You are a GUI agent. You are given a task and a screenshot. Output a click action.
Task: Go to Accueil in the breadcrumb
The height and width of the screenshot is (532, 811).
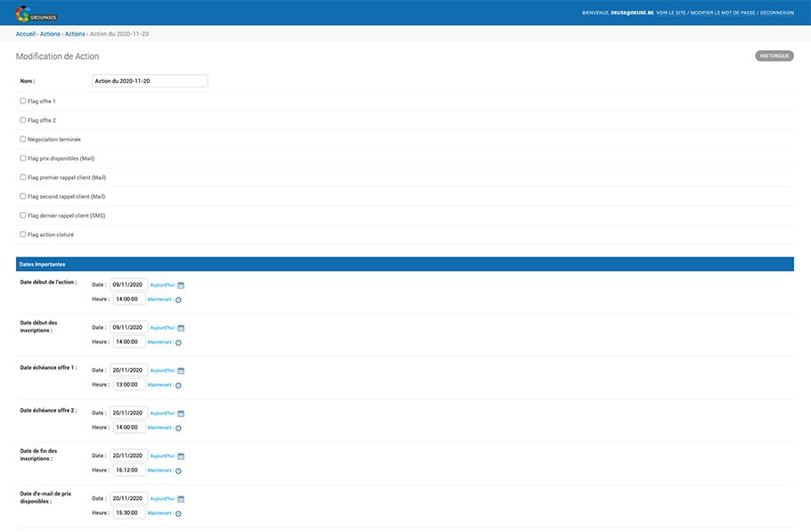[25, 34]
